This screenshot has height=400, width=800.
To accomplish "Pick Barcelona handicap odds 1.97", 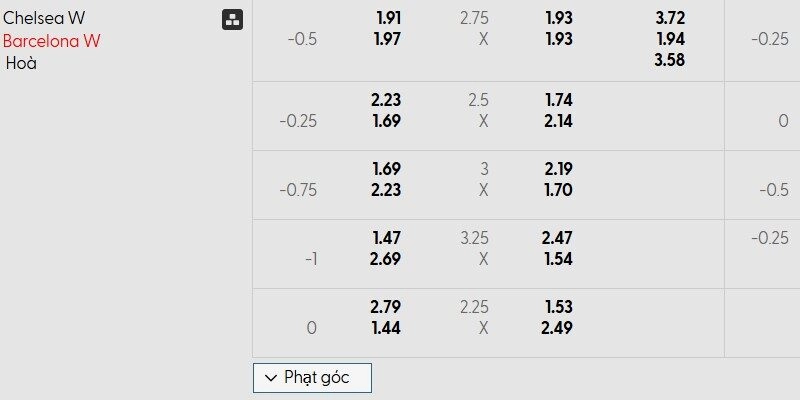I will 386,38.
